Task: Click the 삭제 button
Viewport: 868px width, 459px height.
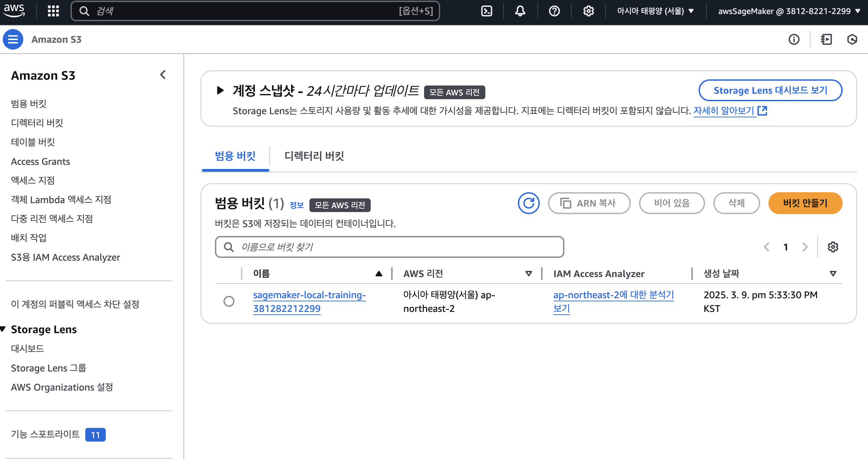Action: tap(736, 203)
